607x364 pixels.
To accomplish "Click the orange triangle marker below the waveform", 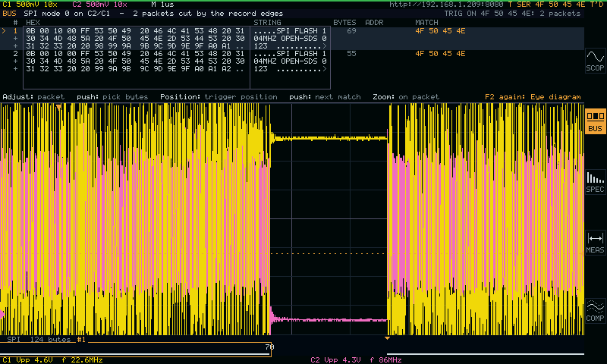I will pos(387,338).
